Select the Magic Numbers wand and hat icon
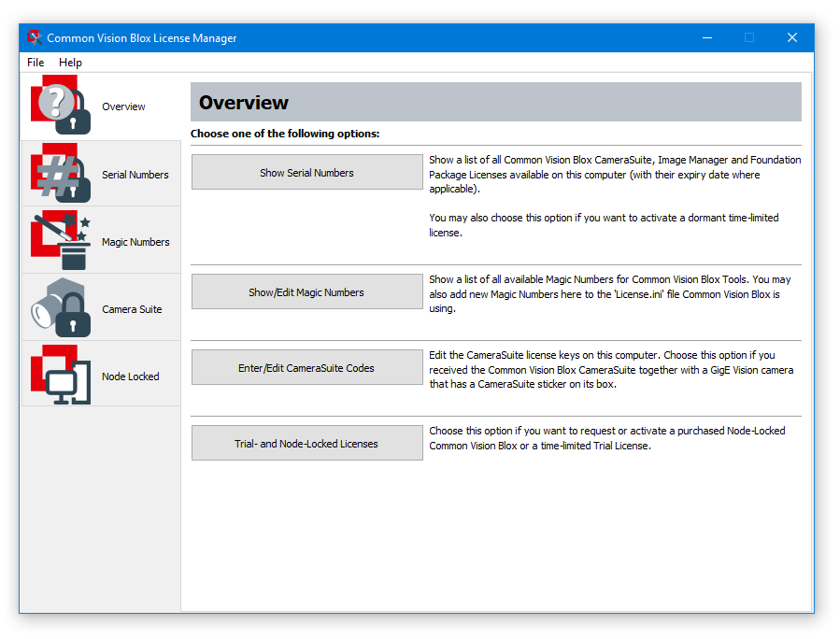This screenshot has width=840, height=639. [61, 241]
